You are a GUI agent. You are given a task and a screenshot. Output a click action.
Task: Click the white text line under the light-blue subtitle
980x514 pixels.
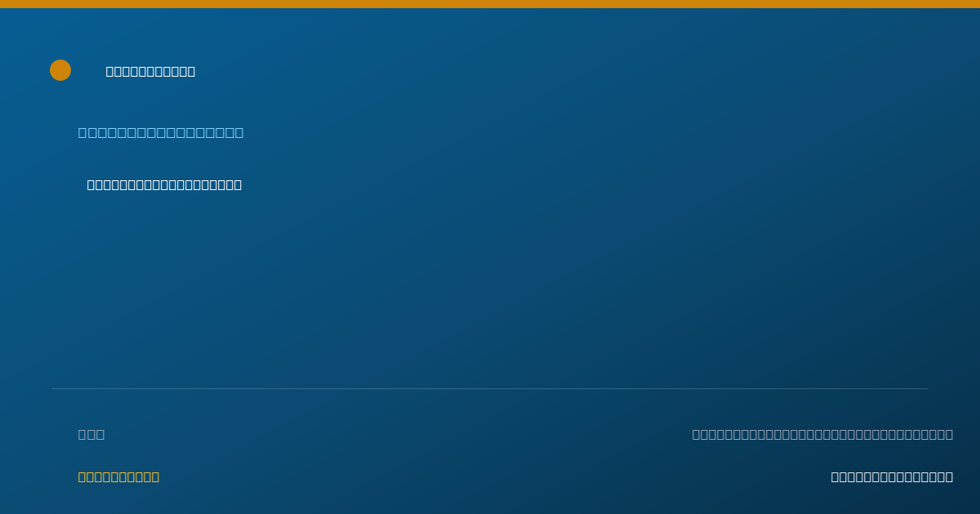tap(164, 184)
